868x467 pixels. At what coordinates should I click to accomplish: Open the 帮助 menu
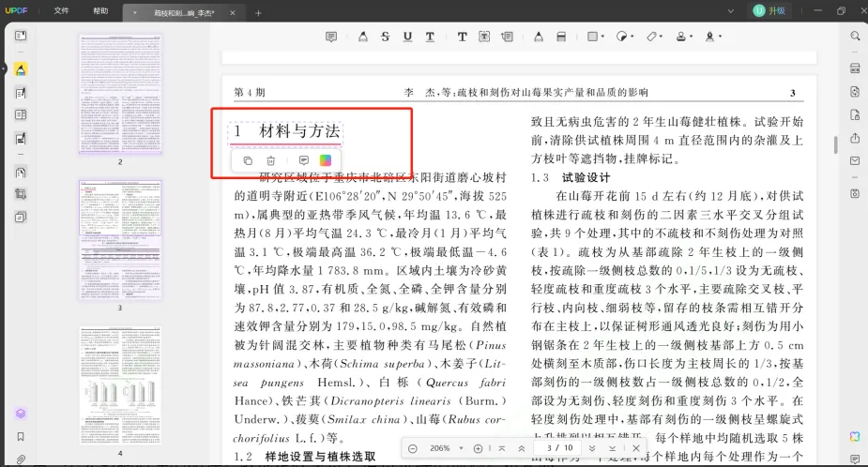click(100, 11)
